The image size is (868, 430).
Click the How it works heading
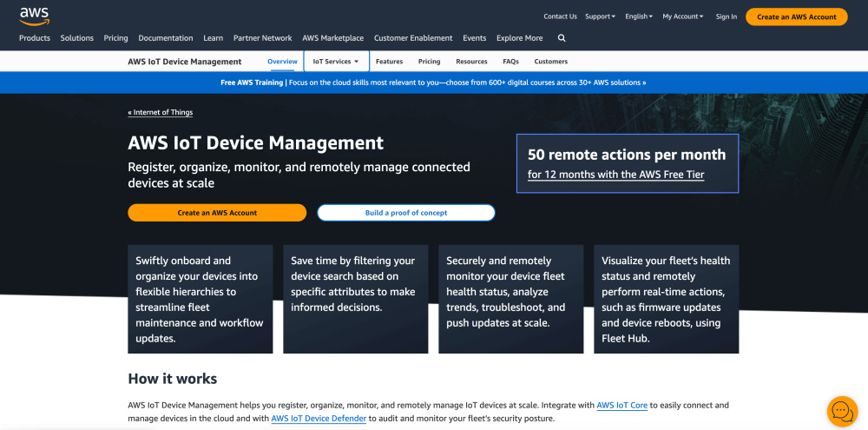tap(172, 379)
